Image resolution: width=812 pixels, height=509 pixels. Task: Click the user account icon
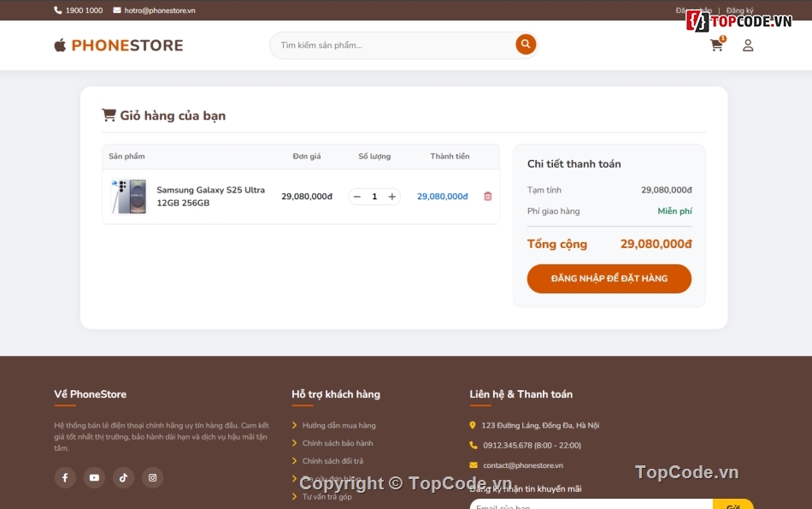click(x=748, y=45)
